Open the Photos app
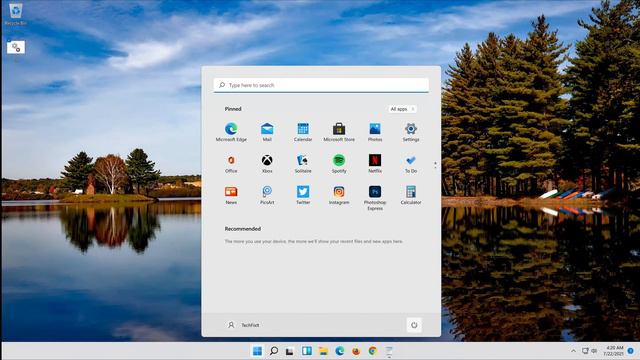Viewport: 640px width, 360px height. point(375,132)
